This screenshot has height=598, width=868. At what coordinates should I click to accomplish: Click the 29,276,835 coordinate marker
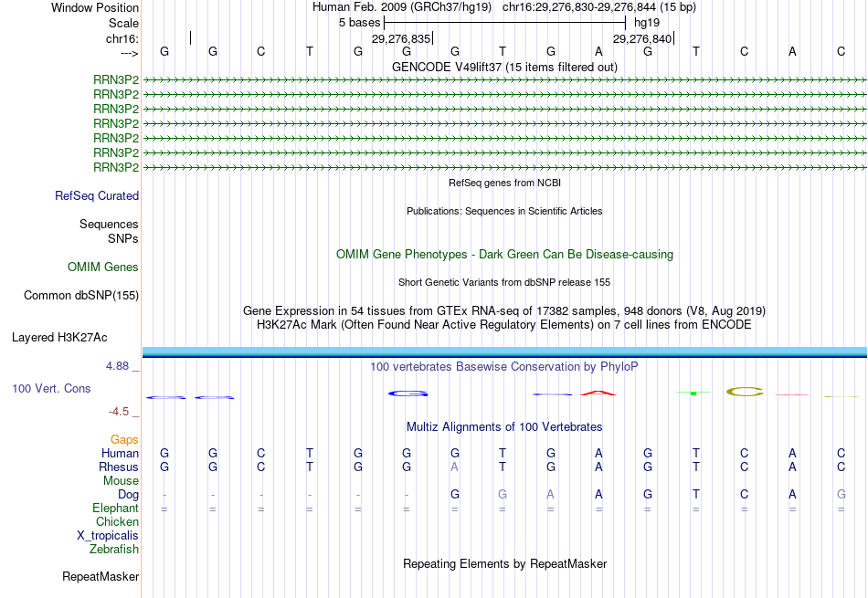(x=401, y=38)
